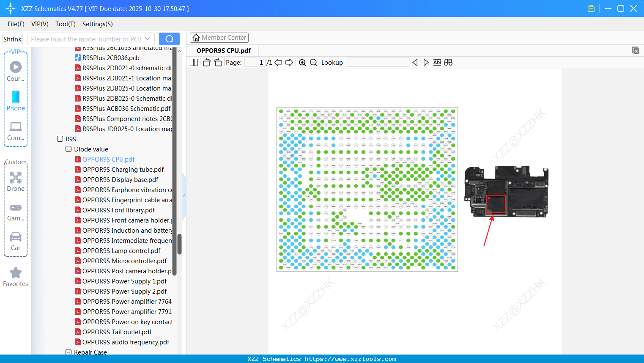Click the Lookup text field
The height and width of the screenshot is (363, 644).
tap(378, 63)
